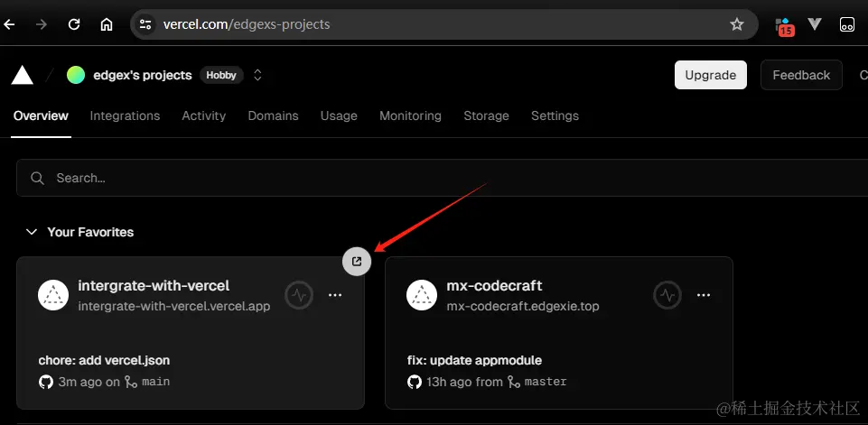Click commit message fix: update appmodule
This screenshot has width=868, height=425.
[474, 361]
